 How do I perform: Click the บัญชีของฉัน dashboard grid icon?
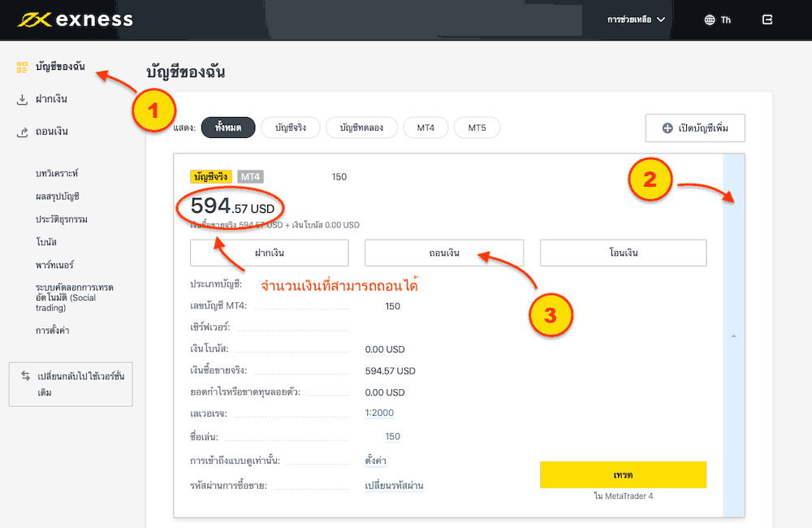22,67
